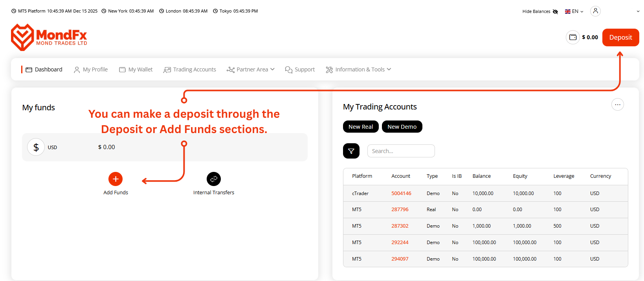Toggle Hide Balances eye icon

click(x=555, y=11)
